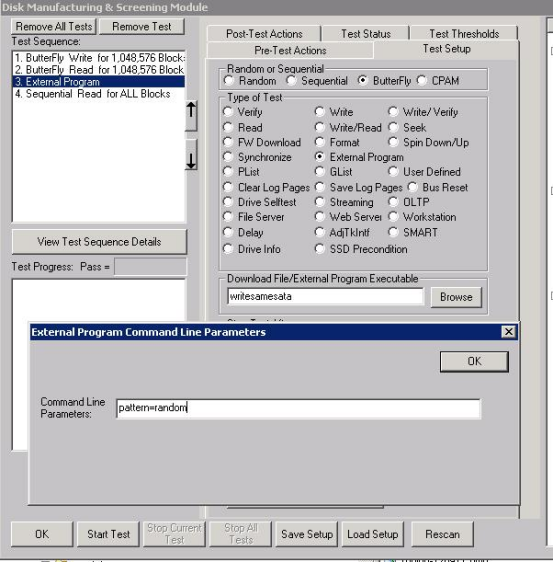
Task: Focus the writesamesata executable field
Action: click(x=325, y=296)
